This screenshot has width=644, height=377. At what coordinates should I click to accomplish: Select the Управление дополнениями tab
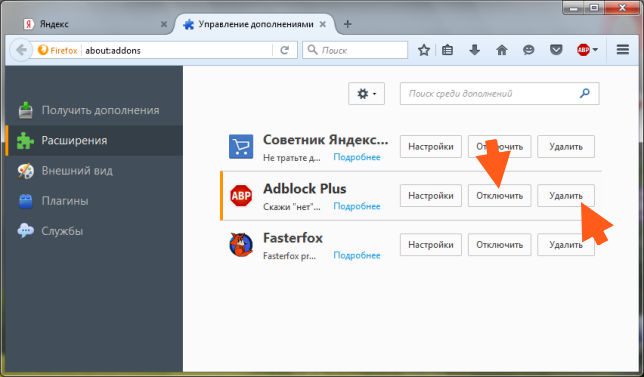[x=255, y=24]
